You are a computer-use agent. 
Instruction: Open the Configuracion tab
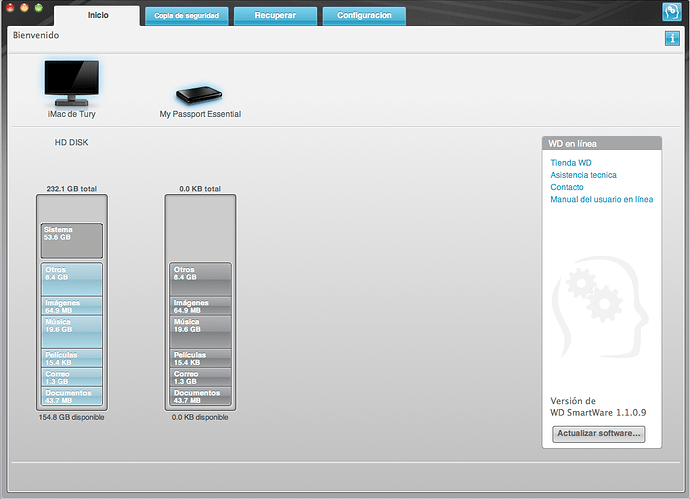point(364,16)
